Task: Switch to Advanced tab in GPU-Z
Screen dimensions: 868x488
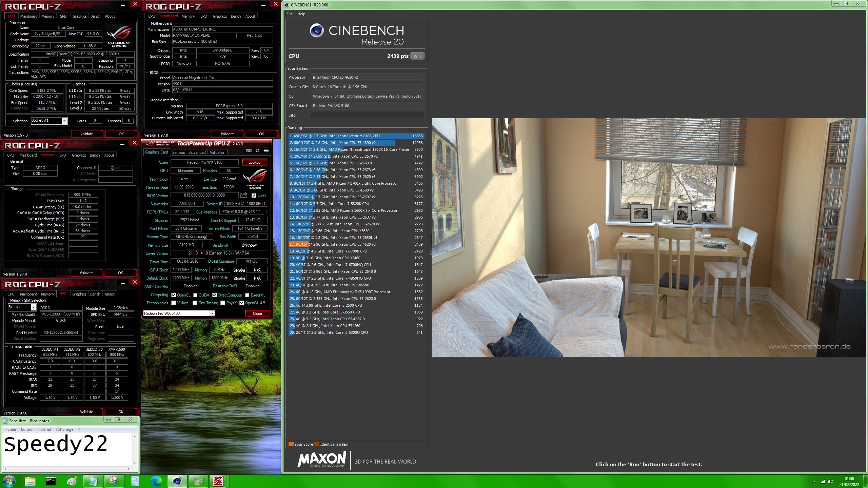Action: 197,152
